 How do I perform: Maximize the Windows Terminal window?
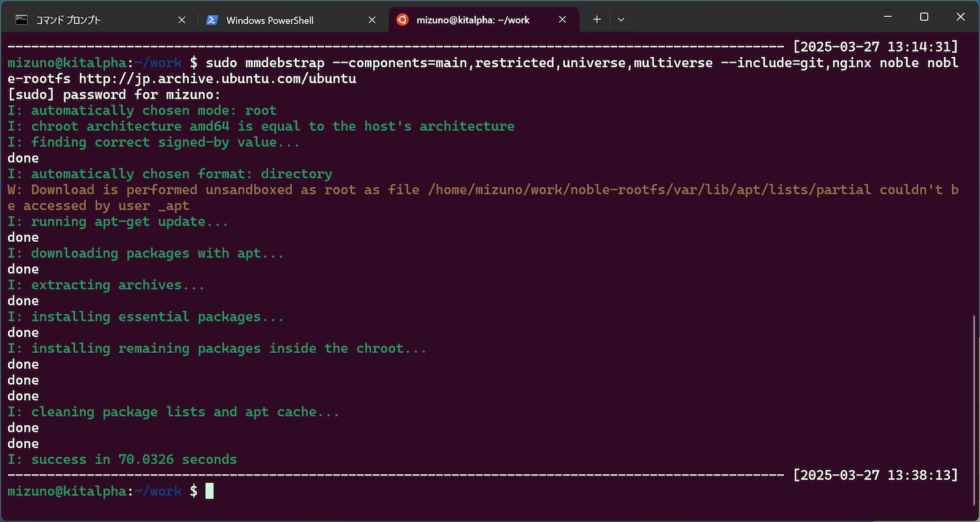(x=924, y=17)
